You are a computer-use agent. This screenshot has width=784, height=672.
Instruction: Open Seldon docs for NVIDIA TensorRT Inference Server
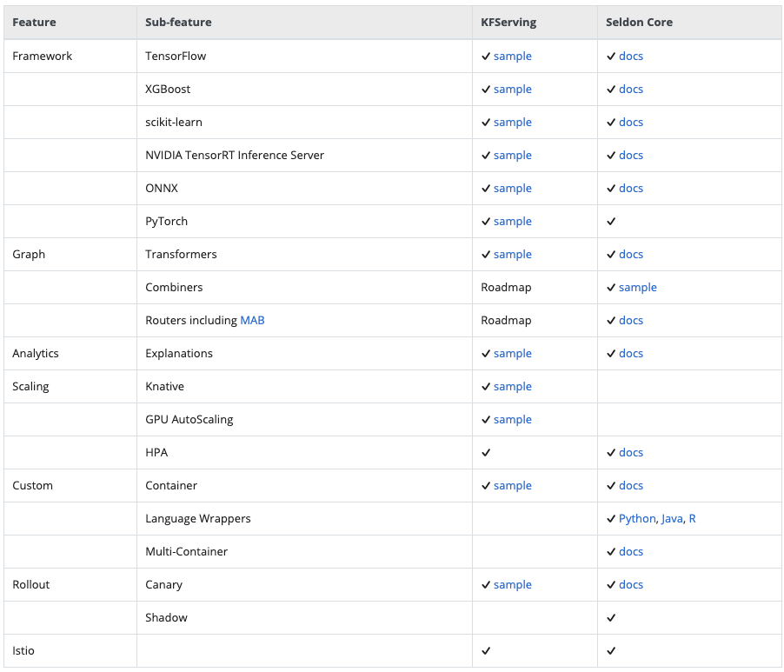coord(631,155)
